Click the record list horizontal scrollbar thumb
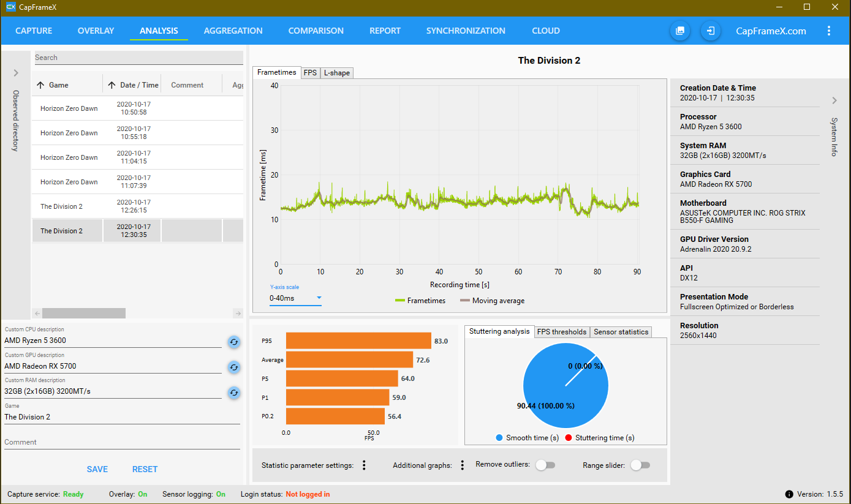The width and height of the screenshot is (851, 504). coord(84,313)
